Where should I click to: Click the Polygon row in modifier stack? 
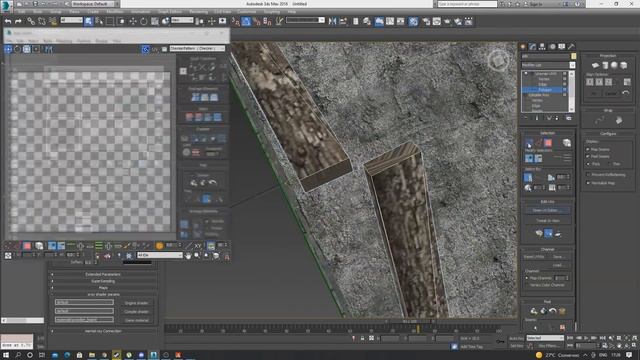coord(544,89)
